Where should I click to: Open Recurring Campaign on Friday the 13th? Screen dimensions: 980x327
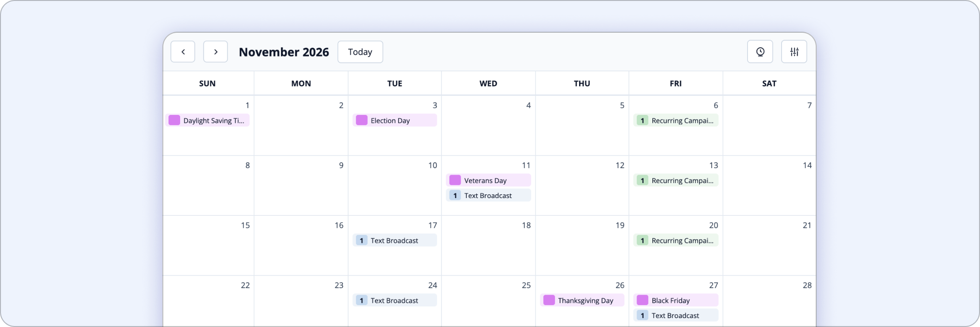pos(676,180)
